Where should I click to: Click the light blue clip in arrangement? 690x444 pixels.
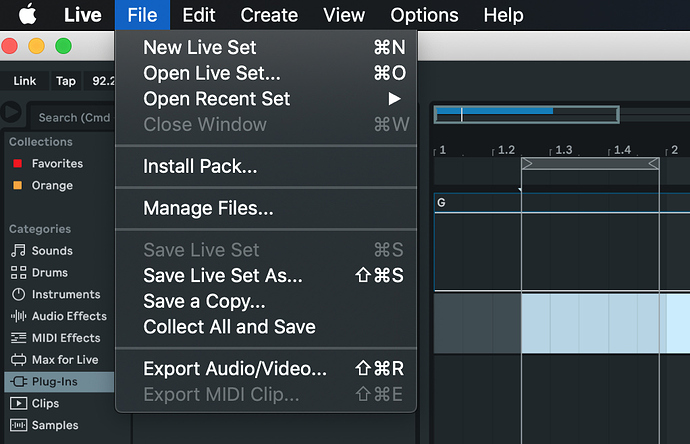[606, 323]
